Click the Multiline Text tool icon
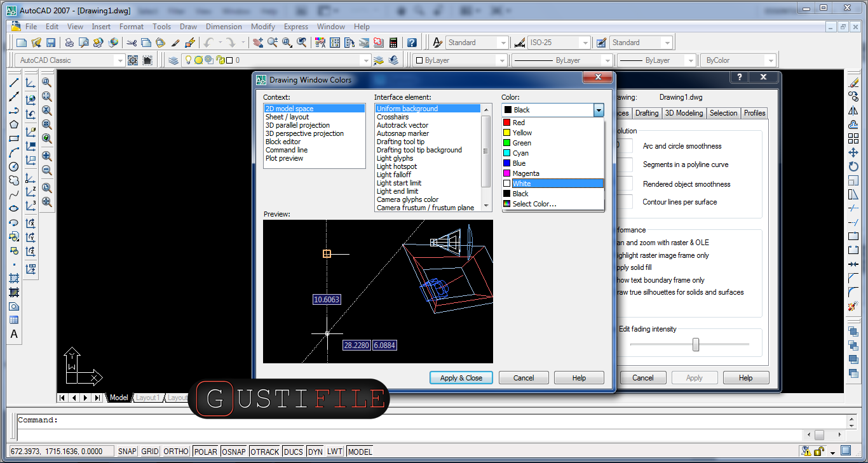 pyautogui.click(x=14, y=334)
